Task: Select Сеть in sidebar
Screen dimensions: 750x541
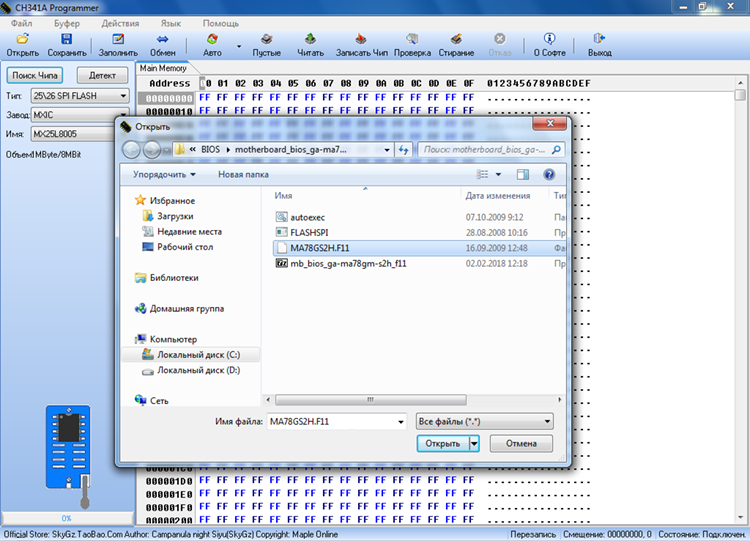Action: 159,401
